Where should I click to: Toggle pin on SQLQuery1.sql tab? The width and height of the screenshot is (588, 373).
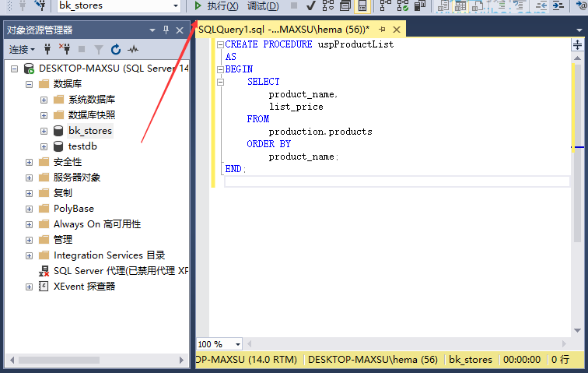pyautogui.click(x=382, y=30)
